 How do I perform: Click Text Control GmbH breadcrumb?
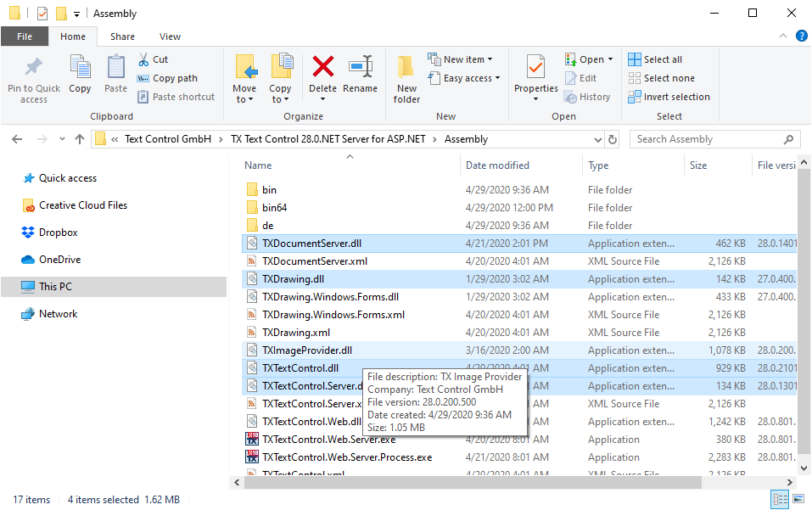tap(168, 139)
